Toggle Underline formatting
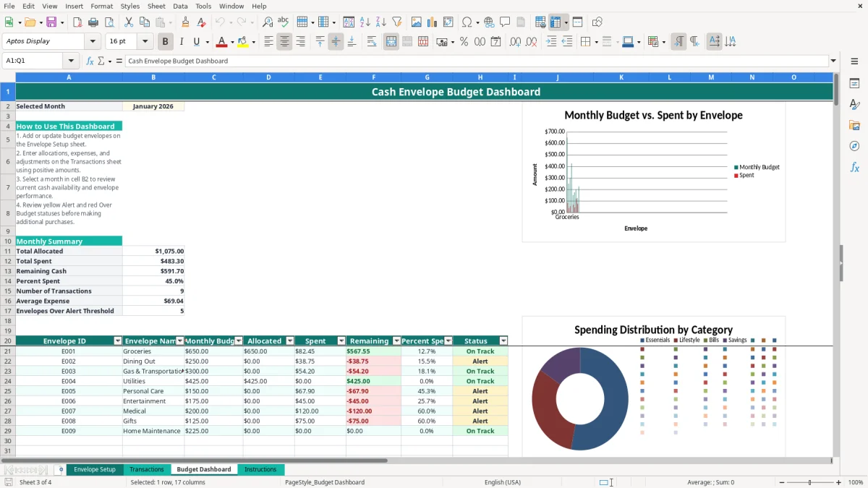This screenshot has height=488, width=868. click(197, 42)
